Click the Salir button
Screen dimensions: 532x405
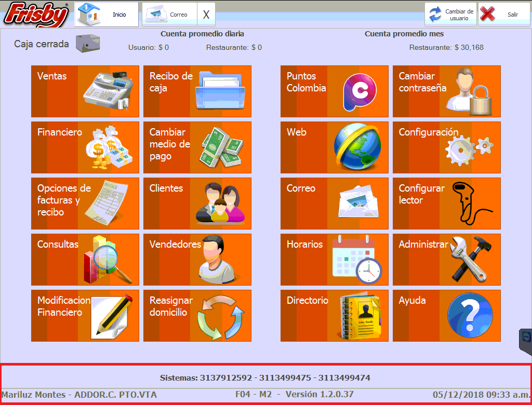(x=504, y=15)
